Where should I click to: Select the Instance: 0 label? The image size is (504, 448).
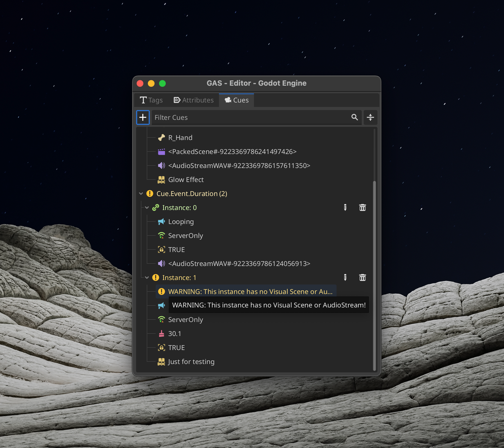tap(179, 208)
